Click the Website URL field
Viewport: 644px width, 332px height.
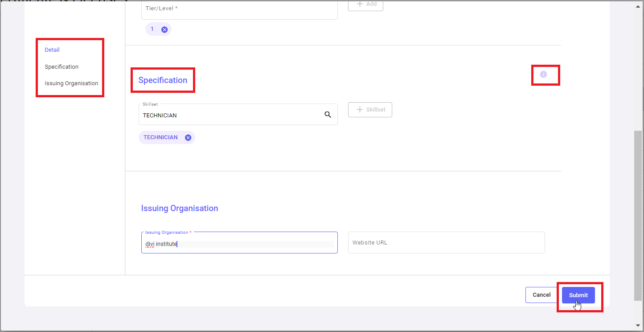[x=446, y=243]
